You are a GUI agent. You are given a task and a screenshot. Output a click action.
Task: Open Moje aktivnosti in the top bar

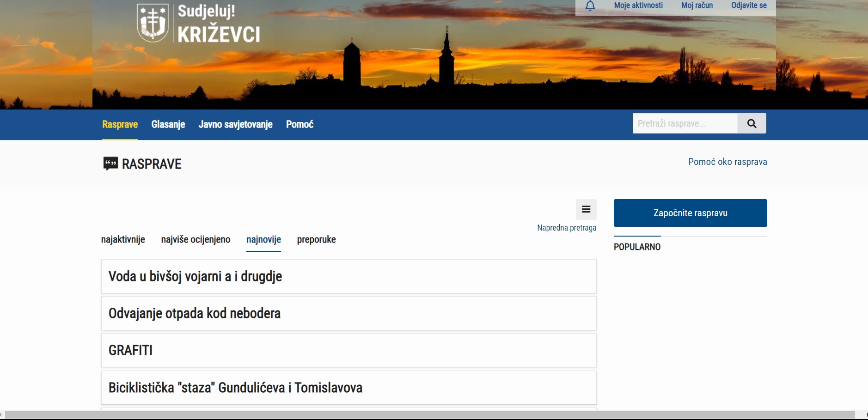pos(638,6)
